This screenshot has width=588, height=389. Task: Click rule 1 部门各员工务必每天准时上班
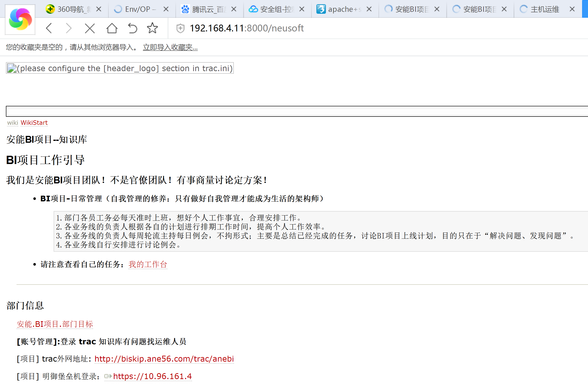tap(179, 218)
